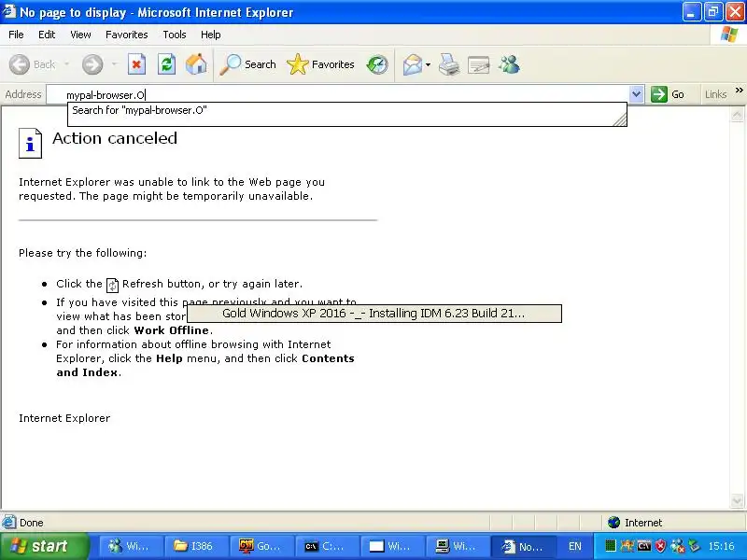The image size is (747, 560).
Task: Expand the Links toolbar chevron
Action: [739, 91]
